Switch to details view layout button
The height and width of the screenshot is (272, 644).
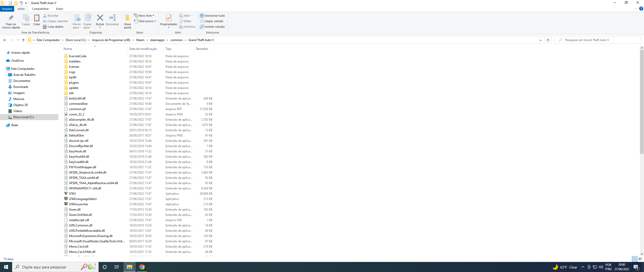635,259
